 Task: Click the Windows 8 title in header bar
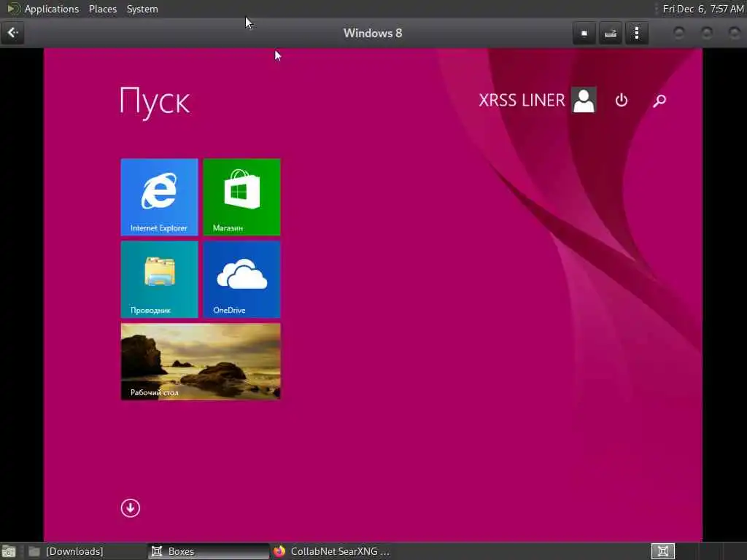(373, 34)
